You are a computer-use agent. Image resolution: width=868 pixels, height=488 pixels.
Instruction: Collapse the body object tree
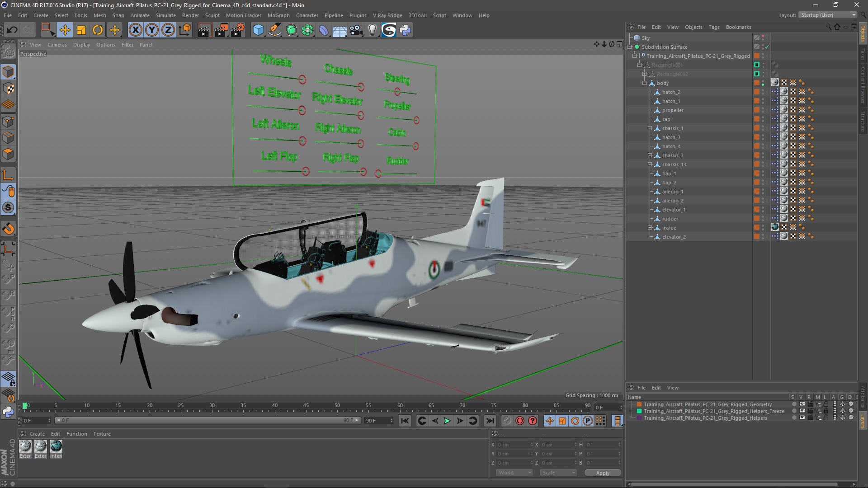point(645,83)
